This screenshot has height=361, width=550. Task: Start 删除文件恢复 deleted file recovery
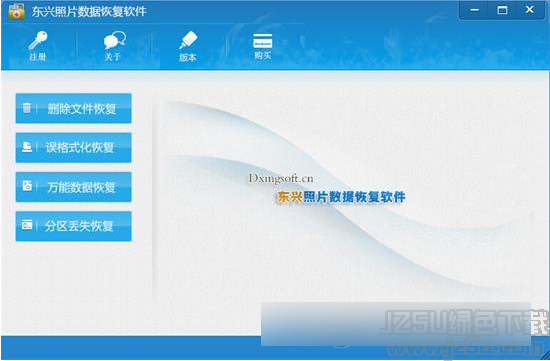[74, 108]
